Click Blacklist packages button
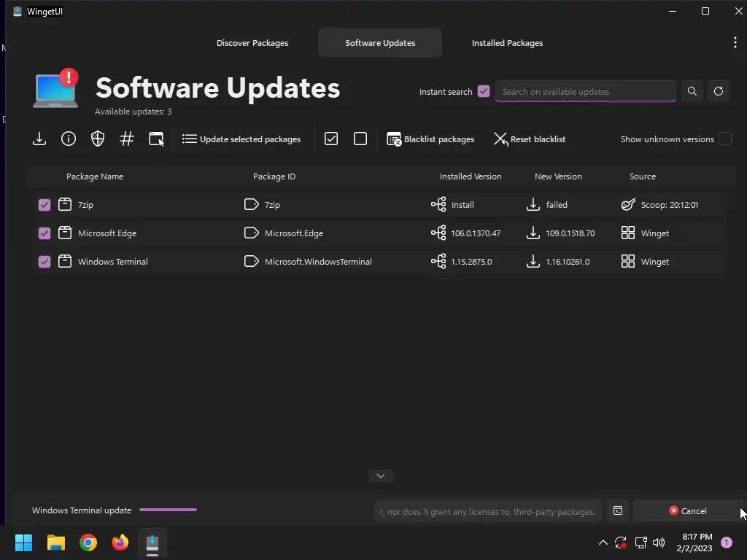This screenshot has height=560, width=747. [430, 139]
